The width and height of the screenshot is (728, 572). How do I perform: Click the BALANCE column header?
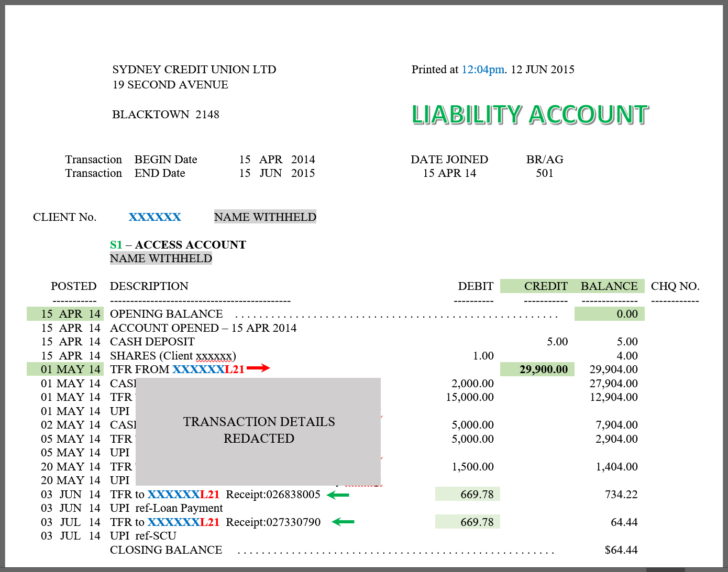click(x=609, y=286)
